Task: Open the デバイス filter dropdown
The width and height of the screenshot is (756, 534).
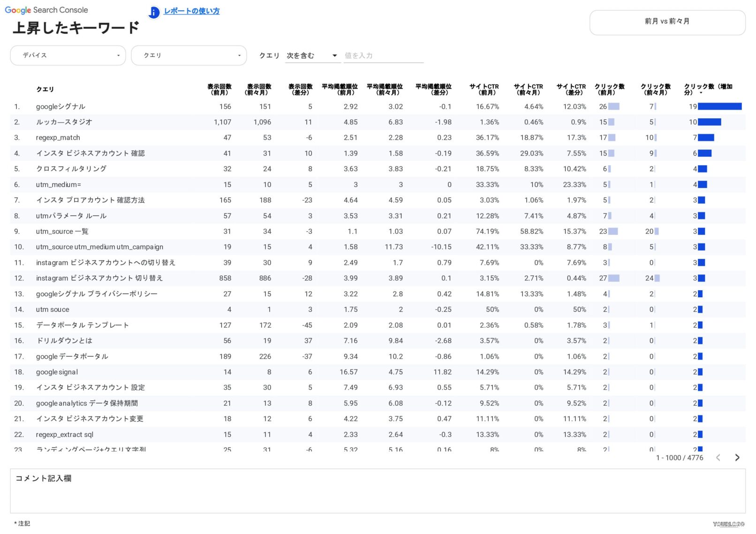Action: (x=68, y=55)
